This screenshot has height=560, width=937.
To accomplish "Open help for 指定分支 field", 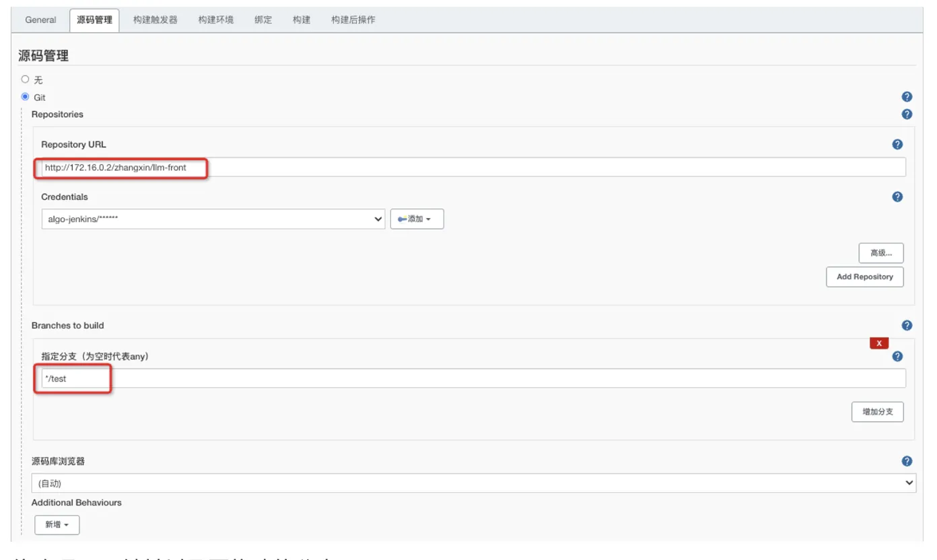I will 897,357.
